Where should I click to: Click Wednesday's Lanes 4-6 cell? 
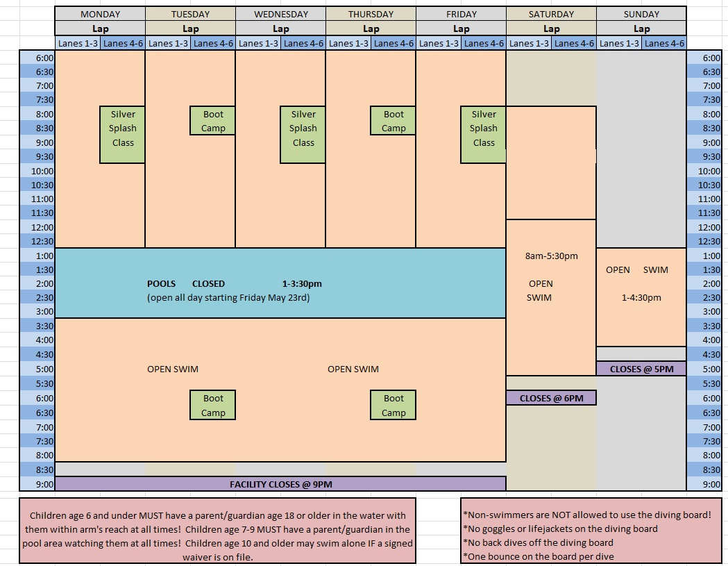coord(303,43)
